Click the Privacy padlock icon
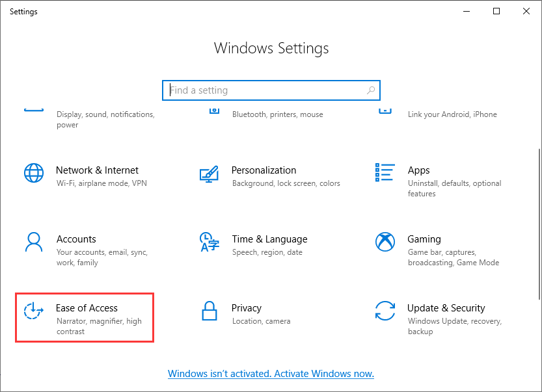Screen dimensions: 542x392 point(209,312)
